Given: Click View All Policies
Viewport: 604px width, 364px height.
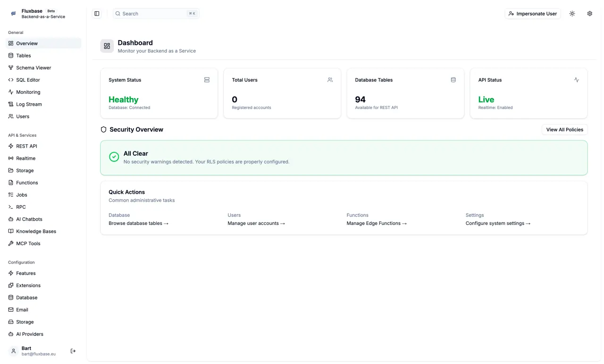Looking at the screenshot, I should pyautogui.click(x=564, y=129).
